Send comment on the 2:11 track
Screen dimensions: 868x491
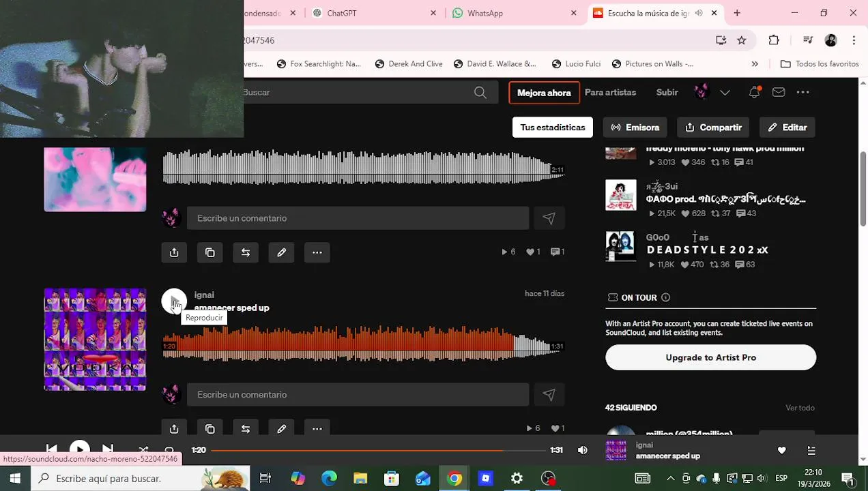(x=549, y=218)
